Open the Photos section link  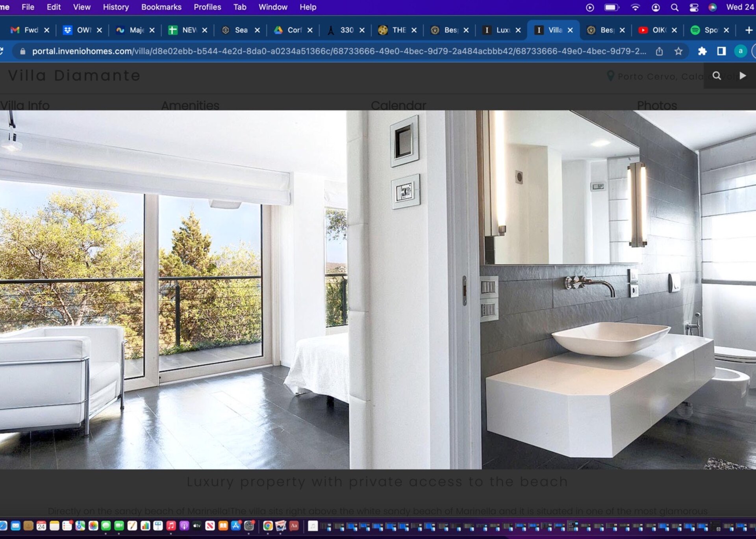(657, 105)
